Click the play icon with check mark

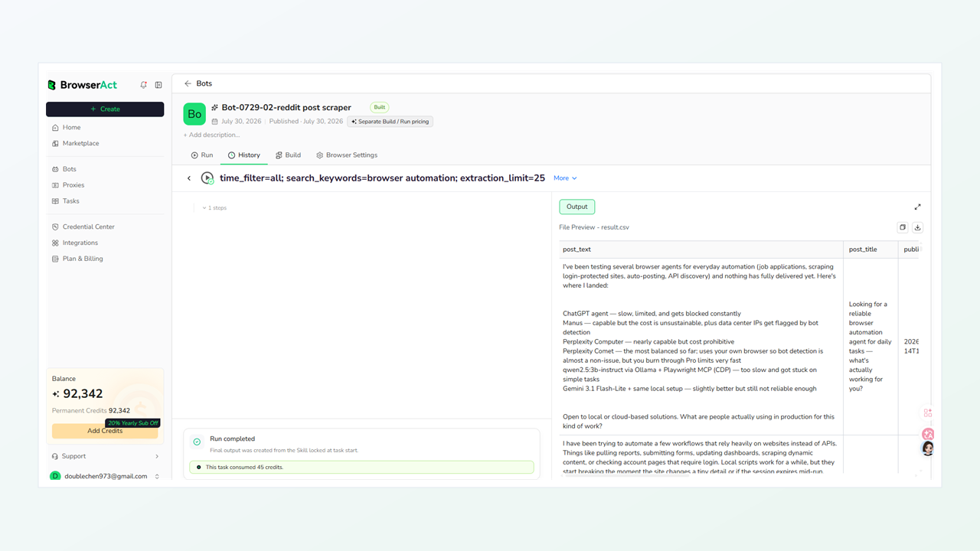tap(207, 178)
